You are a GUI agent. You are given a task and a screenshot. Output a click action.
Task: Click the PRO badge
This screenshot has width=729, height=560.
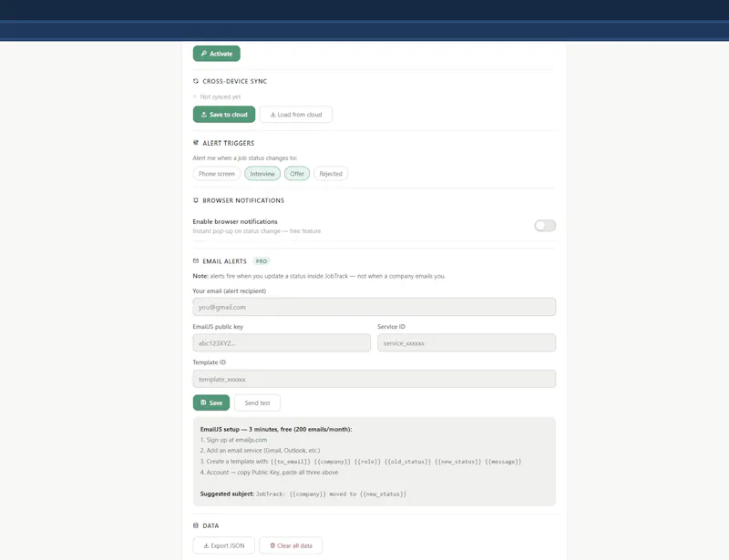[x=262, y=261]
